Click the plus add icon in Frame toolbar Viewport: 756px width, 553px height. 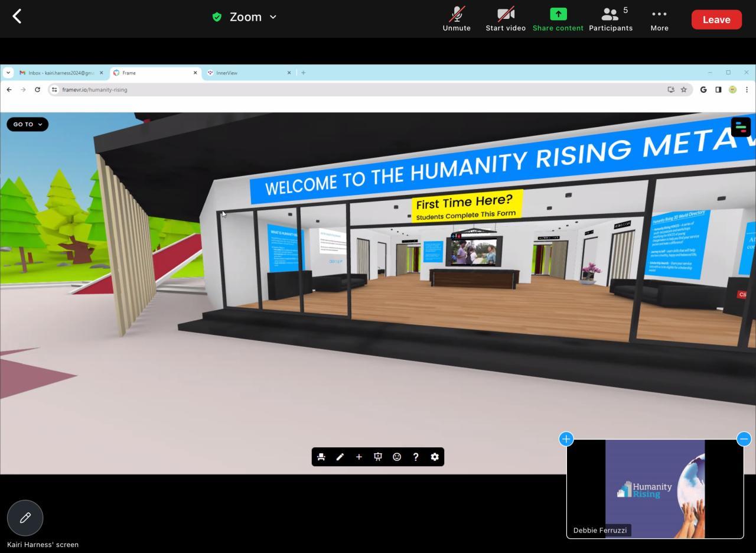(x=359, y=457)
